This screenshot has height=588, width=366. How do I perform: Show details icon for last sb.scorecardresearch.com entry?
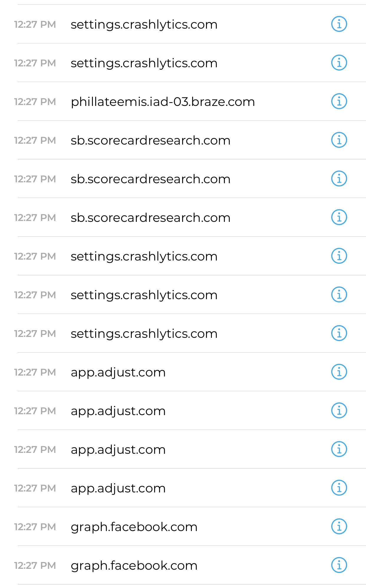pyautogui.click(x=339, y=217)
